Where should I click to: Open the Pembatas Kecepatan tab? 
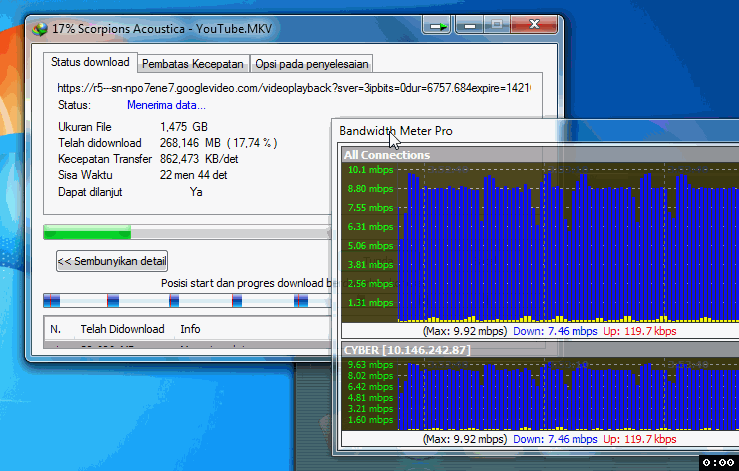[x=192, y=64]
